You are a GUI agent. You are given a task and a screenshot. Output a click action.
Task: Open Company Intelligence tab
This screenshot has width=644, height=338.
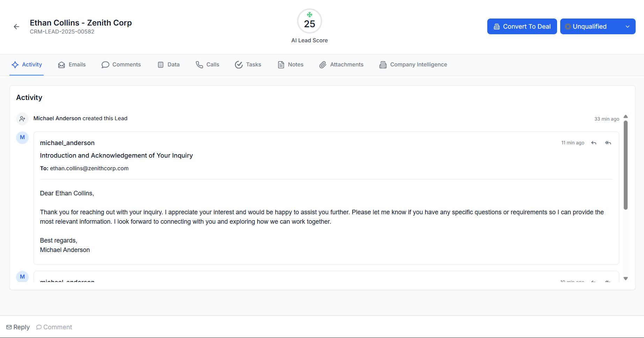pos(413,65)
